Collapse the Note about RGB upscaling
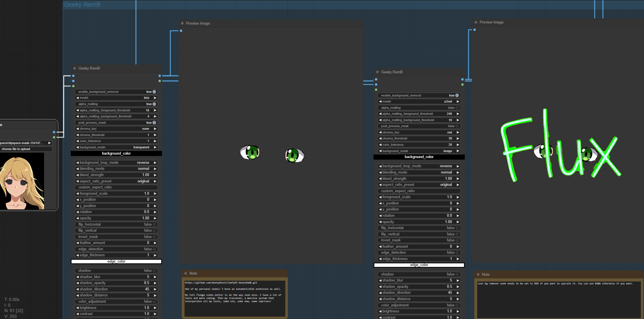Screen dimensions: 644x319 [478, 275]
